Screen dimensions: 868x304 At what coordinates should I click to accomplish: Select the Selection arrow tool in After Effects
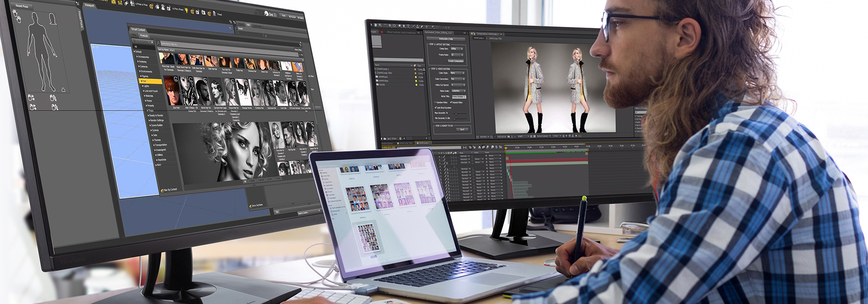pos(372,25)
